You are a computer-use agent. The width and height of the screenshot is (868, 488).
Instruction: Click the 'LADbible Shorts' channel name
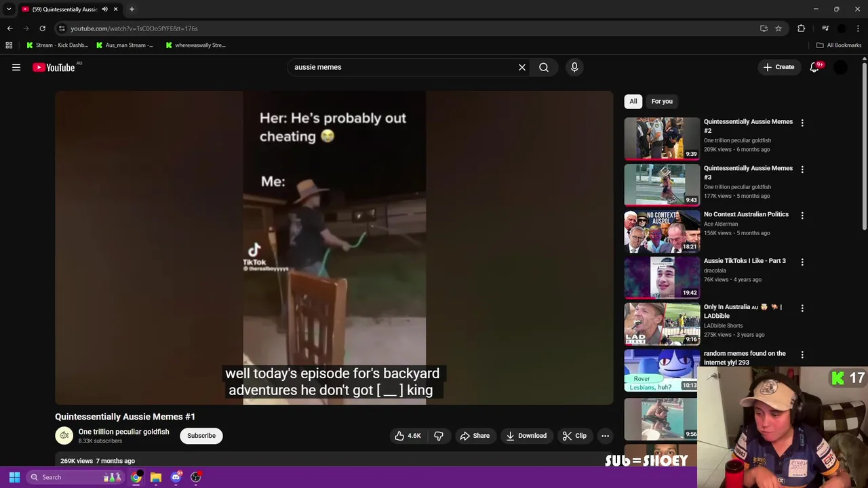pos(723,325)
